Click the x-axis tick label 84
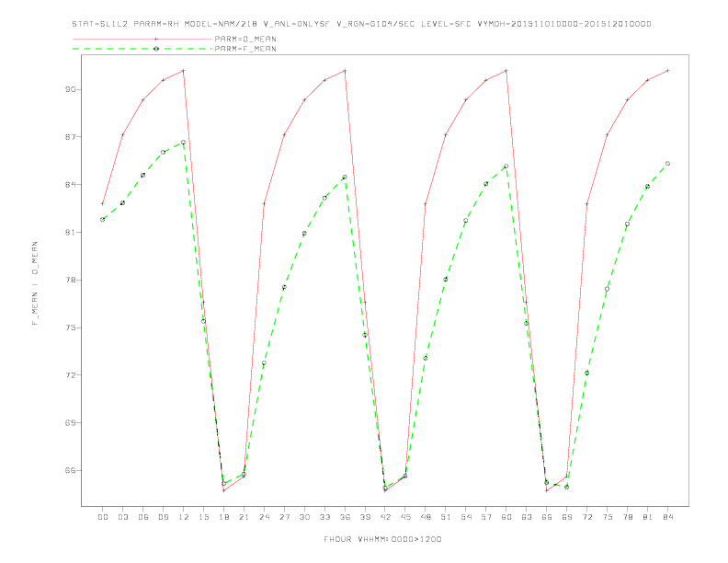 [x=668, y=517]
